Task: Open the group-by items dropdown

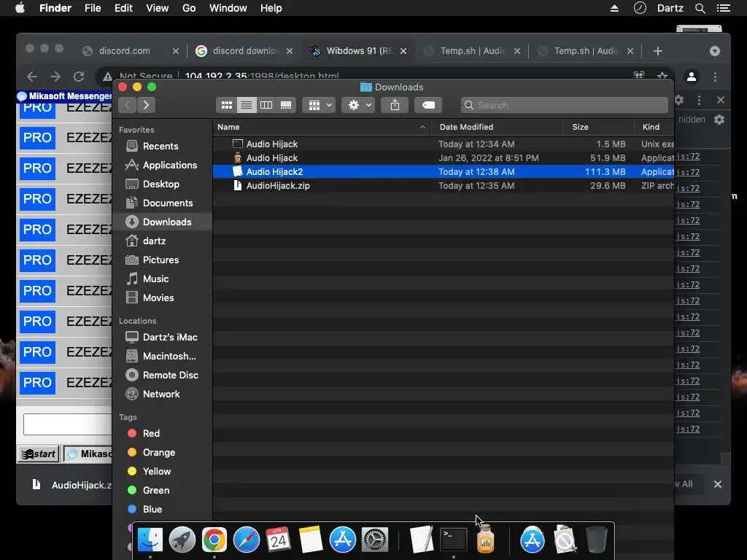Action: coord(319,105)
